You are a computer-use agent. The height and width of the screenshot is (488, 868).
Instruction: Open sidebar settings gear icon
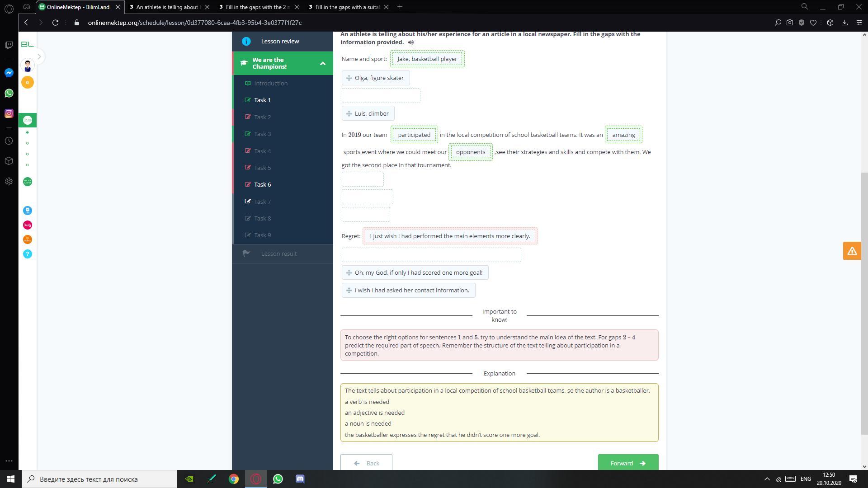(x=9, y=181)
